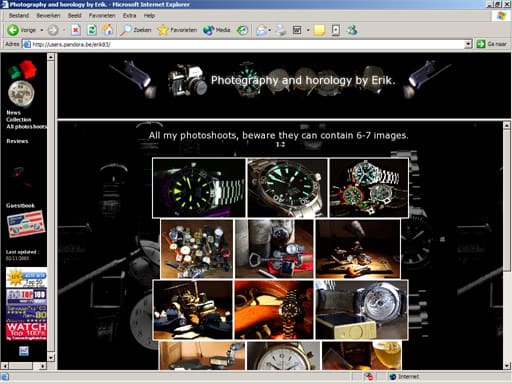
Task: Refresh the page using the green arrows icon
Action: click(92, 30)
